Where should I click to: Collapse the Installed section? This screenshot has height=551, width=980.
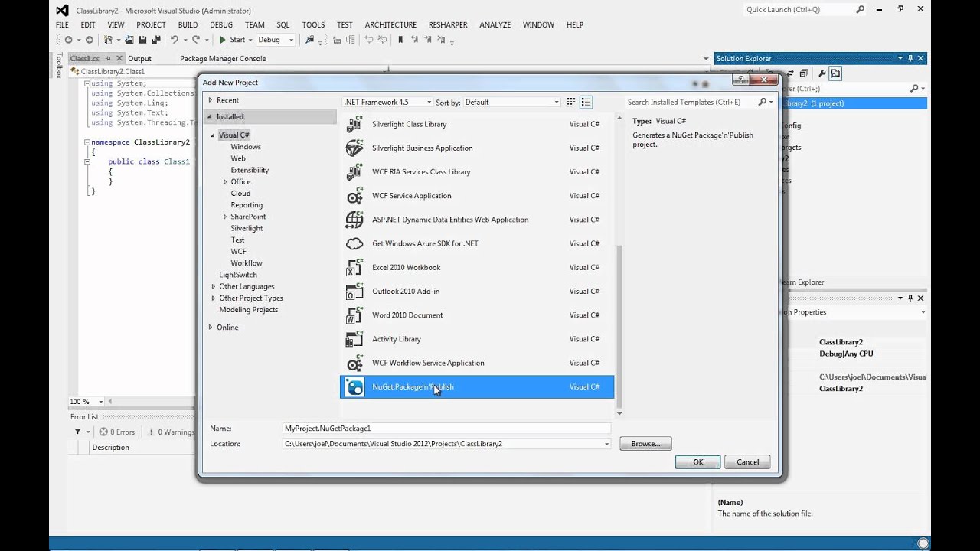point(210,117)
